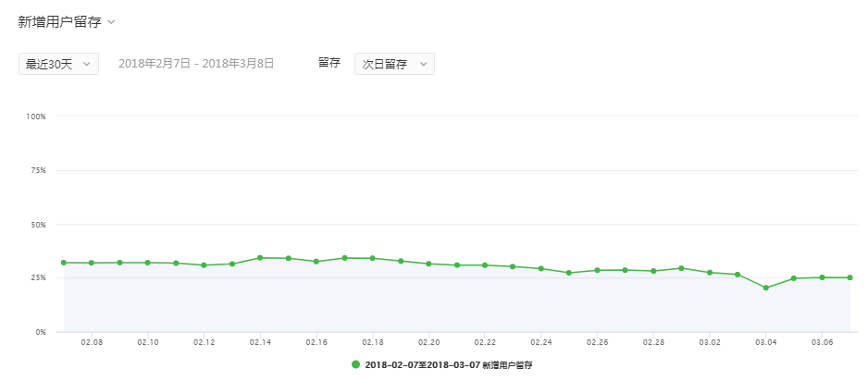Open the 次日留存 retention type dropdown
868x381 pixels.
point(394,64)
